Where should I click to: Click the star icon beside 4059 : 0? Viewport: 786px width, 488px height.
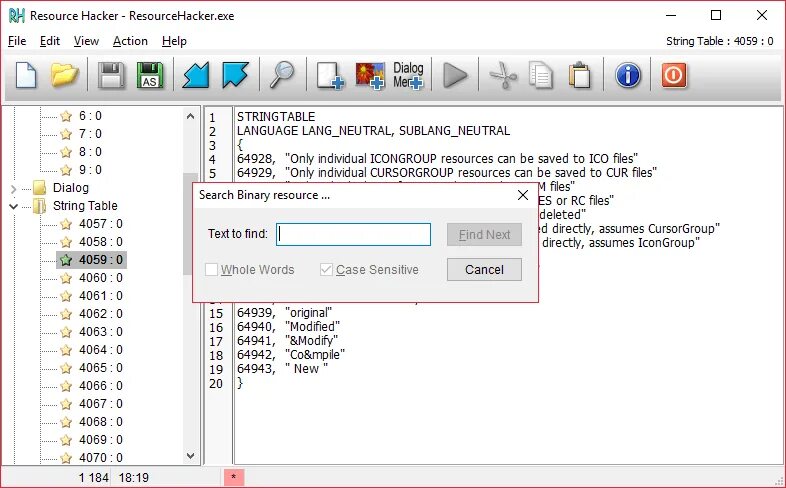pyautogui.click(x=66, y=260)
